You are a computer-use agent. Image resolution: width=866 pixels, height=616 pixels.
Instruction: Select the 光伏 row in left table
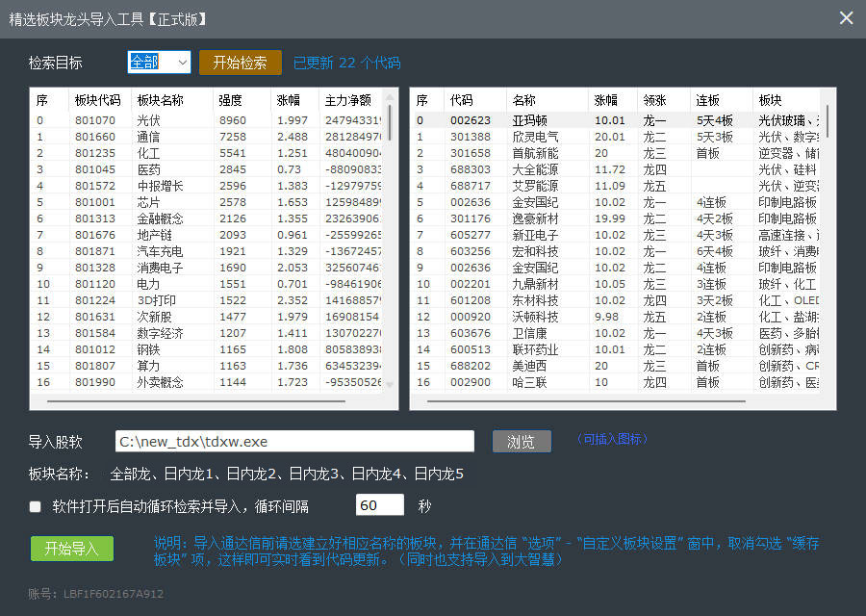pyautogui.click(x=144, y=118)
